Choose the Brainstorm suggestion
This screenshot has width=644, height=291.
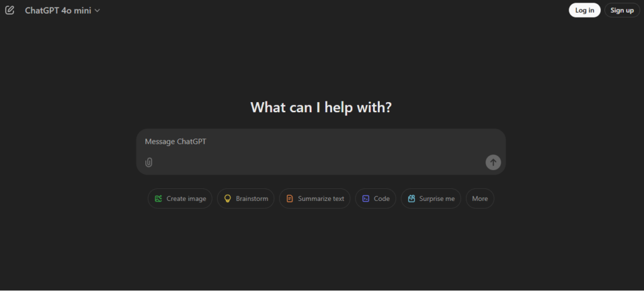(x=246, y=198)
